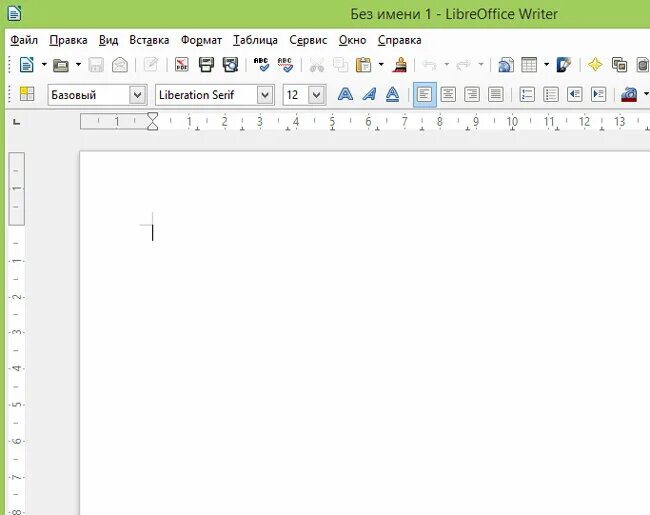The height and width of the screenshot is (515, 650).
Task: Toggle Italic text formatting
Action: (369, 95)
